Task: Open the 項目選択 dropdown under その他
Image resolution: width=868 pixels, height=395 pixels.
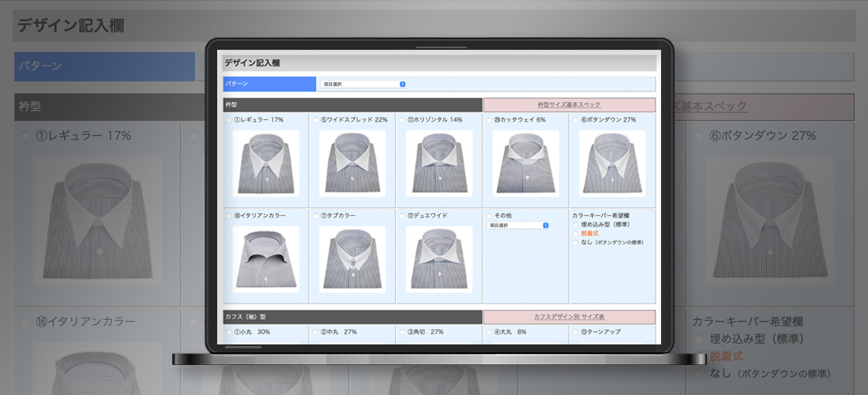Action: pos(517,225)
